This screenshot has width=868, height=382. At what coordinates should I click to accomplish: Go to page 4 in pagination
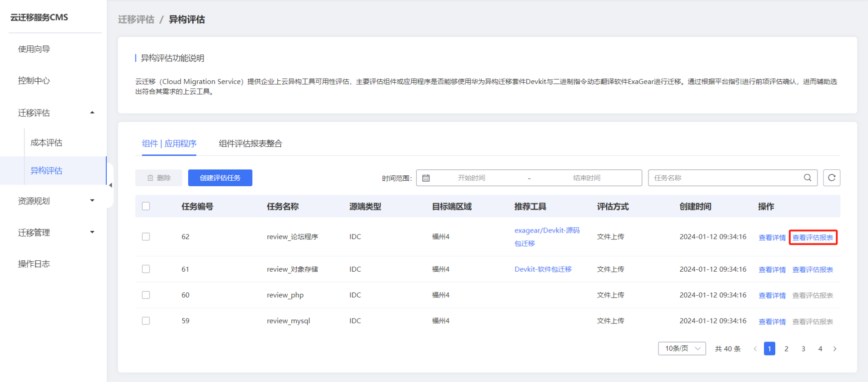(x=820, y=349)
